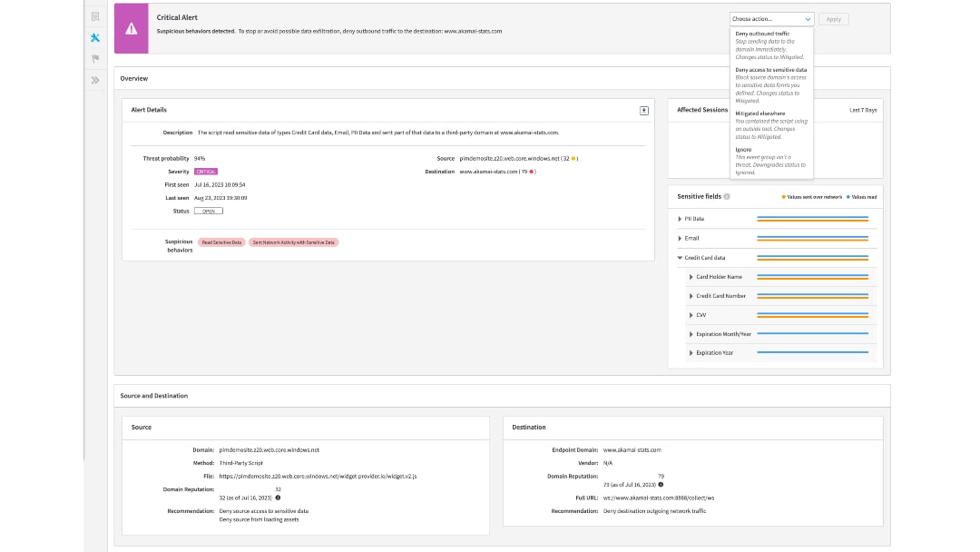This screenshot has width=980, height=552.
Task: Open the Status OPEN dropdown
Action: point(210,210)
